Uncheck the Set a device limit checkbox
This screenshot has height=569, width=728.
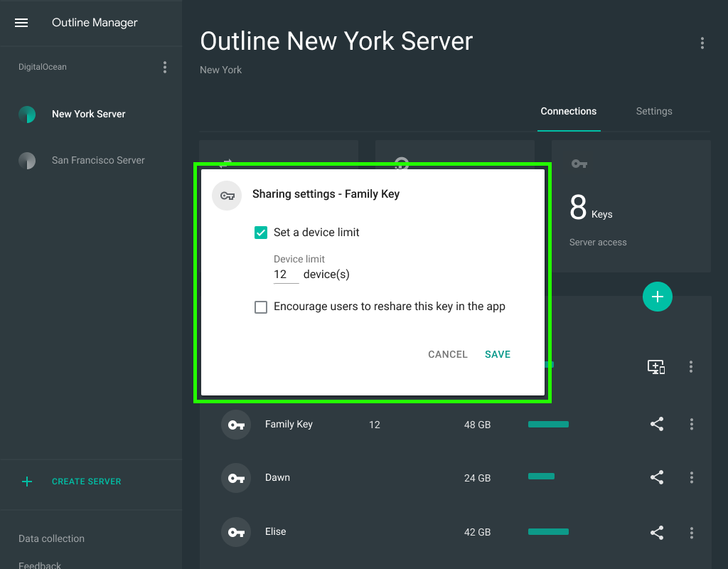(261, 233)
